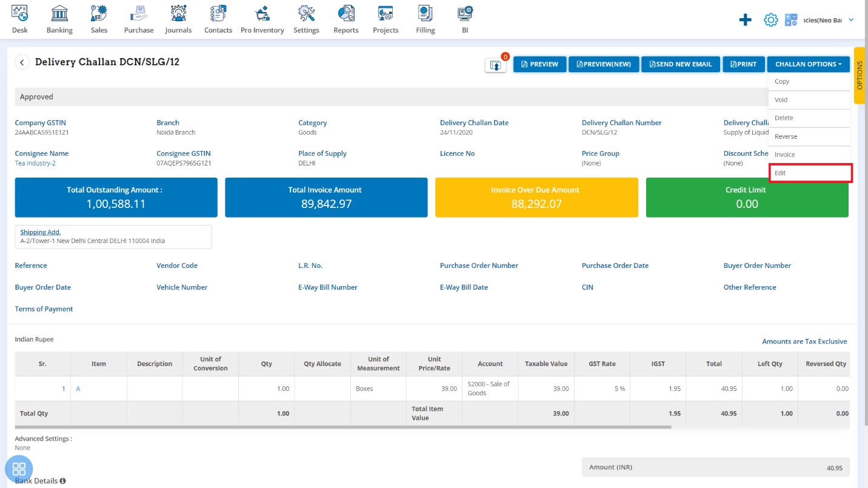Click the 5 % GST rate cell

pos(602,389)
